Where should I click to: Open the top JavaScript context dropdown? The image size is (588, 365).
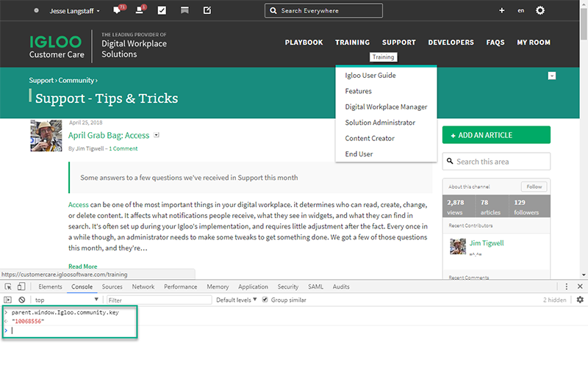66,300
